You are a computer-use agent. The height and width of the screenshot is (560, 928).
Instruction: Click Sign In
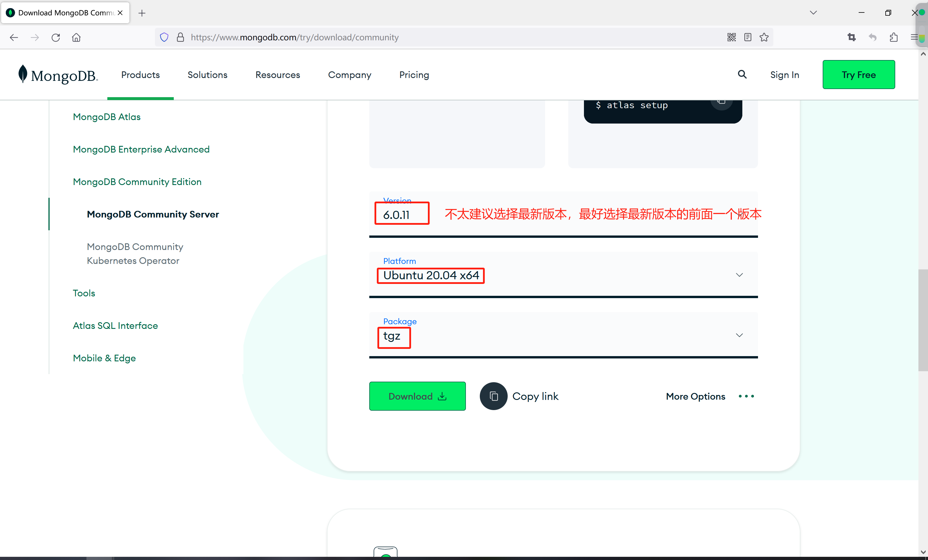784,75
